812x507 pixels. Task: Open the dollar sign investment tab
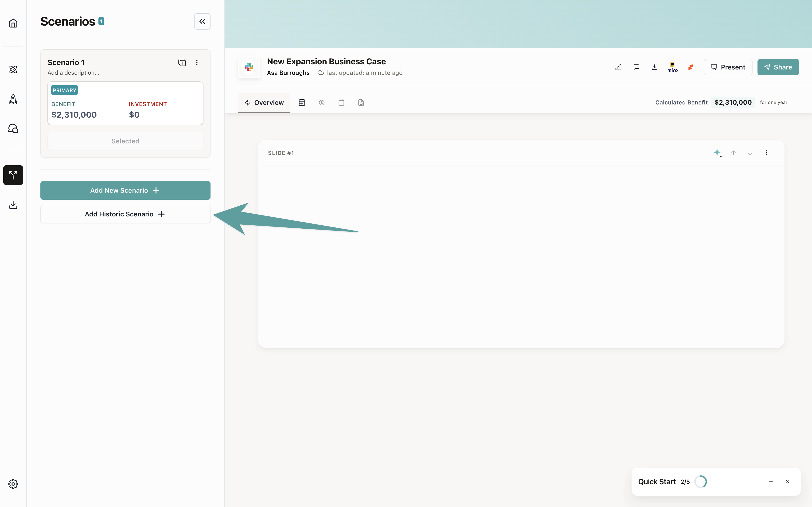[x=321, y=103]
